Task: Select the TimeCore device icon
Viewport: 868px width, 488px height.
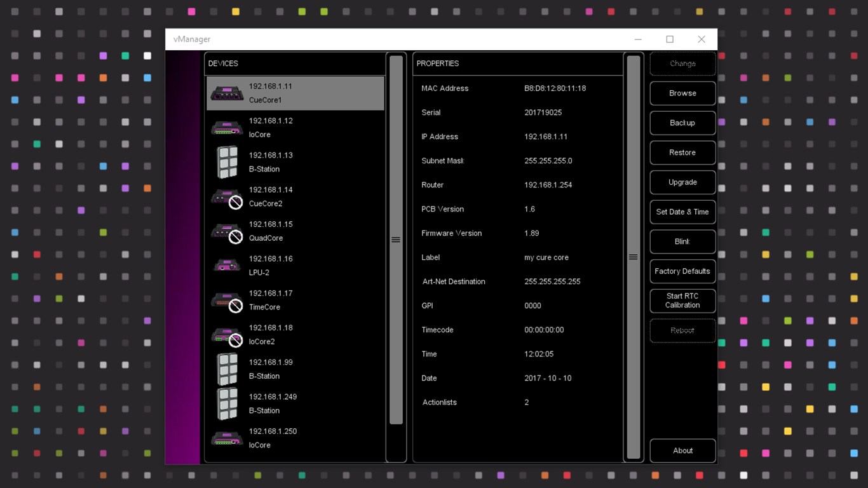Action: [x=227, y=301]
